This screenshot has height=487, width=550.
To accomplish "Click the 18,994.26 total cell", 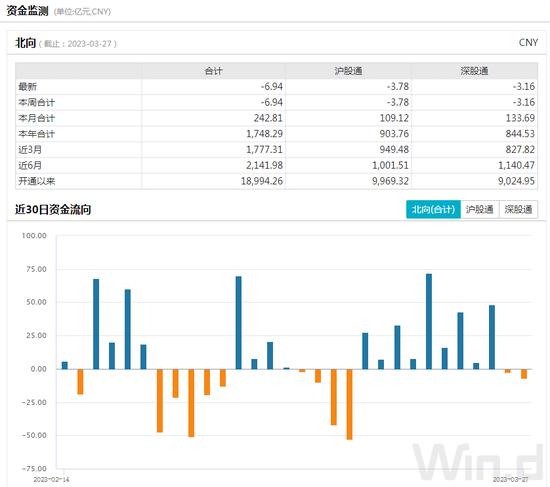I will pyautogui.click(x=262, y=181).
